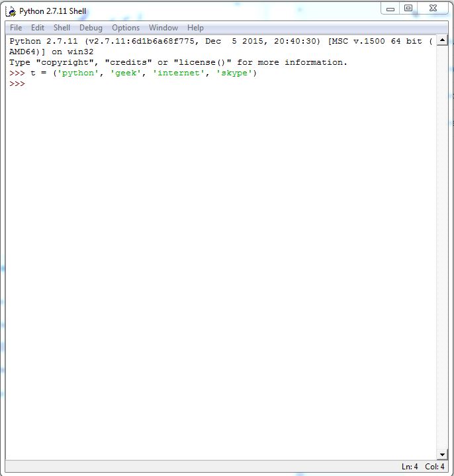Minimize the Python Shell window

(x=390, y=9)
